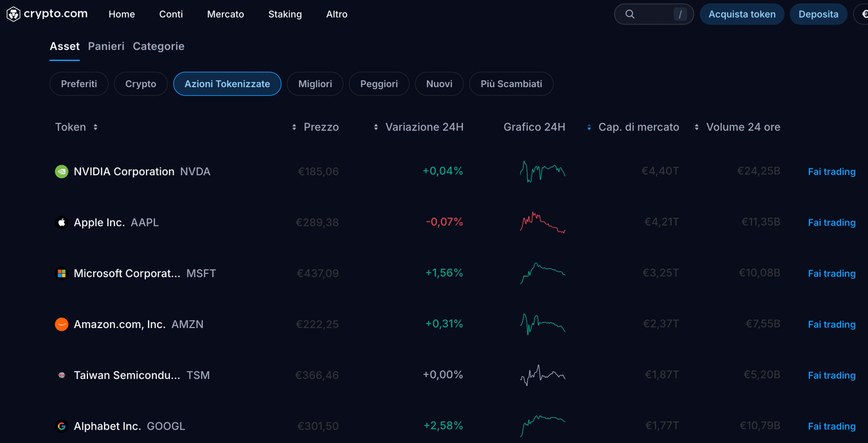Open the Altro menu item

pyautogui.click(x=337, y=14)
